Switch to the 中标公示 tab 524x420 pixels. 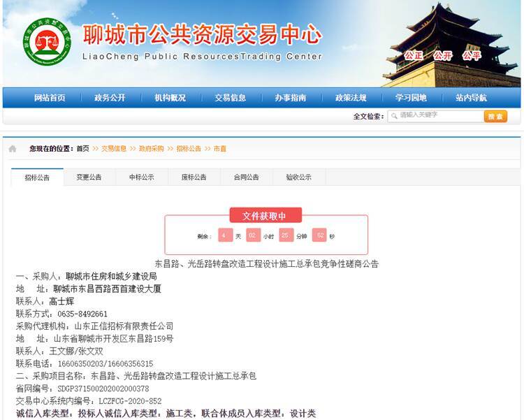click(141, 178)
